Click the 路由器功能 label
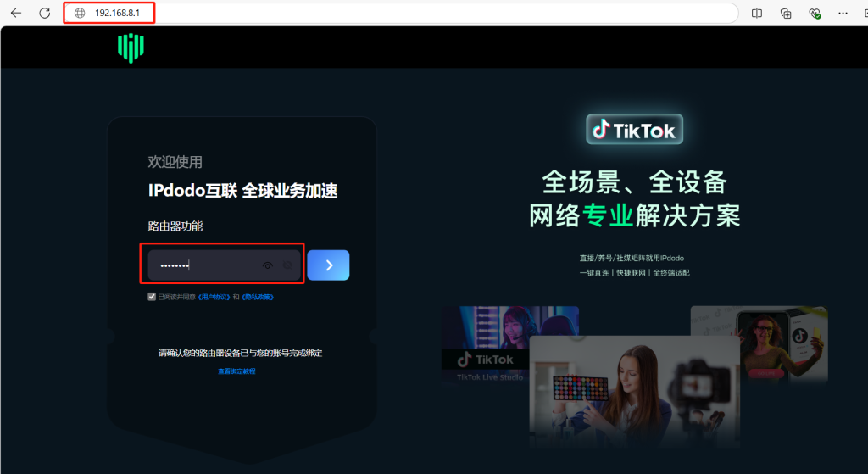The image size is (868, 474). (175, 226)
